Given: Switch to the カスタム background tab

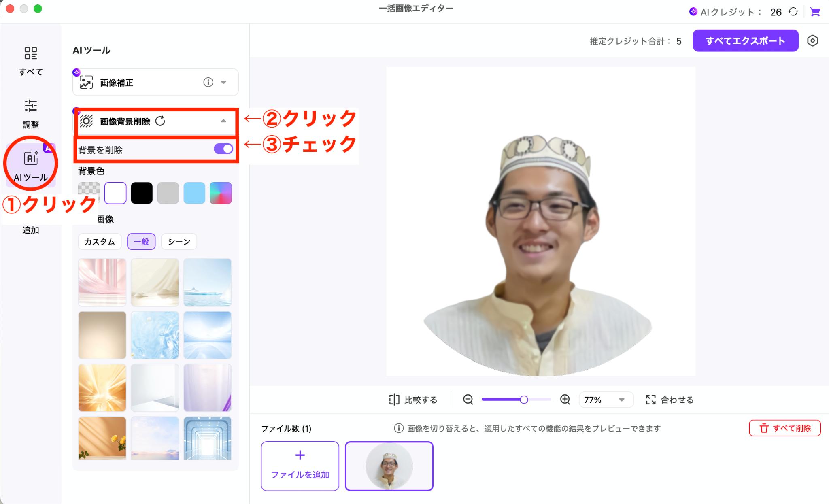Looking at the screenshot, I should pos(100,242).
